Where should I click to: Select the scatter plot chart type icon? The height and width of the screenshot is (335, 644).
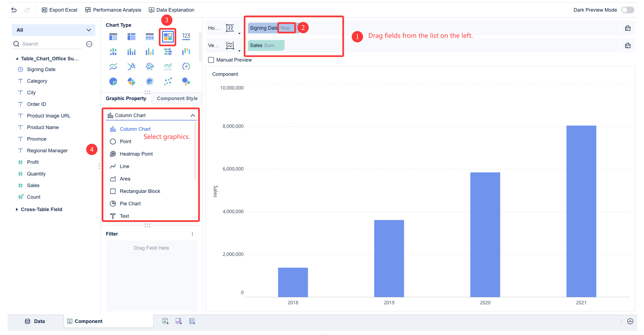[x=168, y=81]
